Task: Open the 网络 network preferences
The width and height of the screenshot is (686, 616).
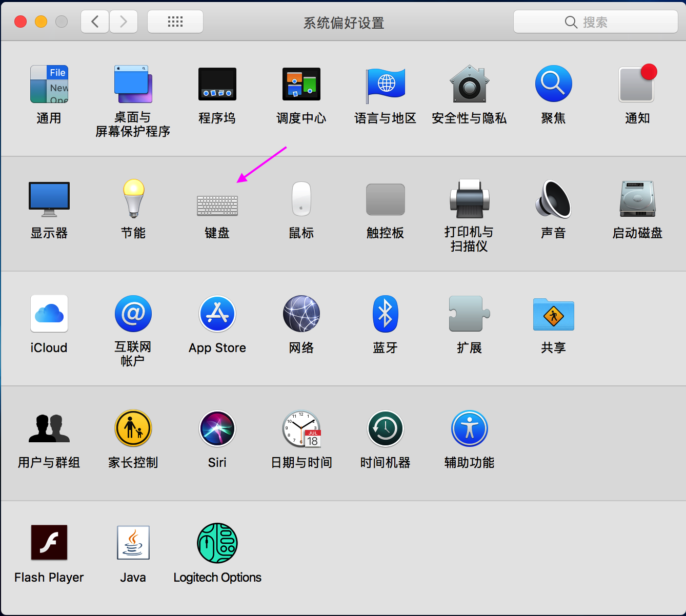Action: [x=301, y=314]
